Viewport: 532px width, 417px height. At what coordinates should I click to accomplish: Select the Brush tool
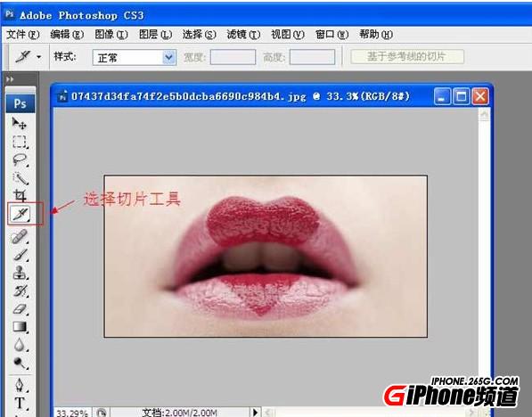pyautogui.click(x=20, y=255)
